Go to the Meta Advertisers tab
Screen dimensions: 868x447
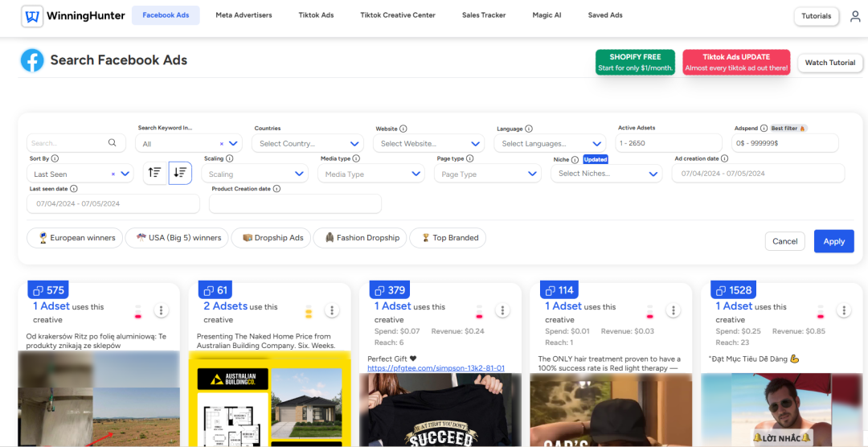click(x=244, y=15)
